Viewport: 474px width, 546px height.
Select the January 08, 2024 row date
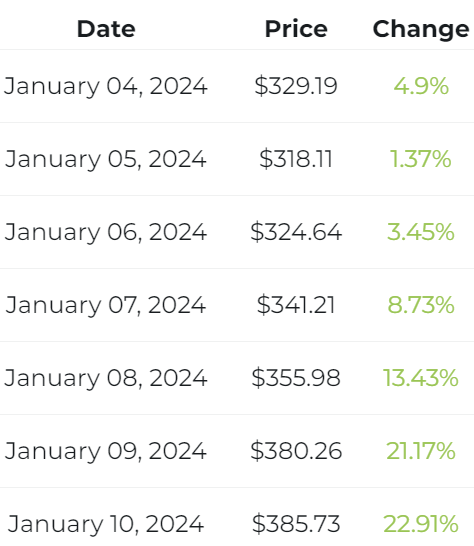tap(106, 378)
